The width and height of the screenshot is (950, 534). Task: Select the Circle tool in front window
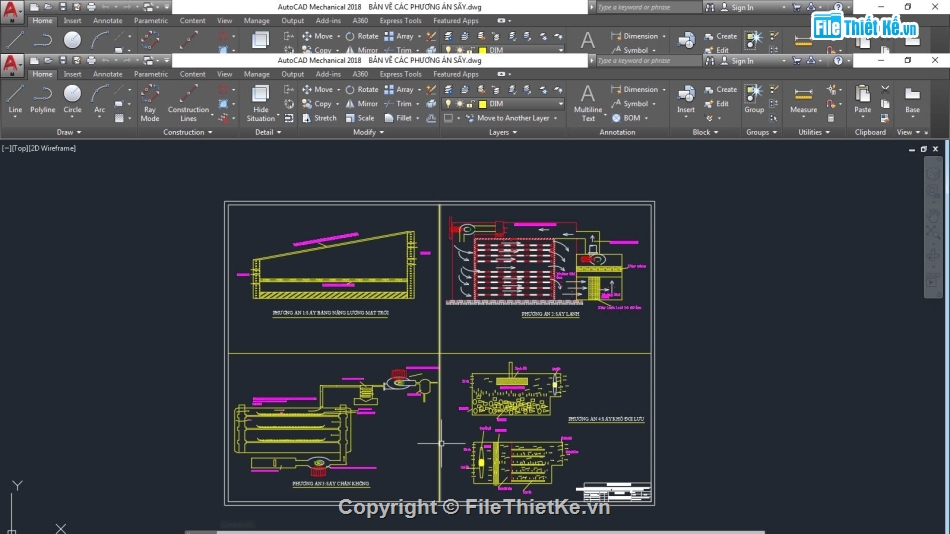(72, 99)
